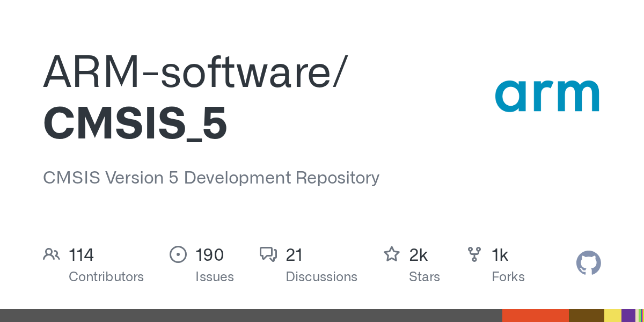The height and width of the screenshot is (322, 644).
Task: Click the contributors people icon
Action: [x=52, y=254]
